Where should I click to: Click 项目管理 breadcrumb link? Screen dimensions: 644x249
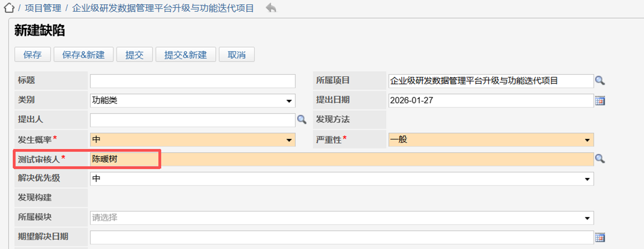pyautogui.click(x=43, y=8)
